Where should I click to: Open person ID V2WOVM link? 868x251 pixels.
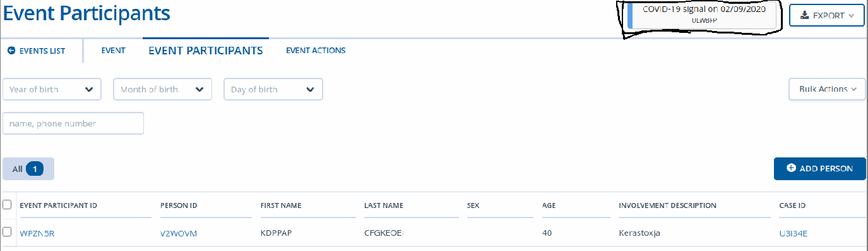pyautogui.click(x=179, y=234)
